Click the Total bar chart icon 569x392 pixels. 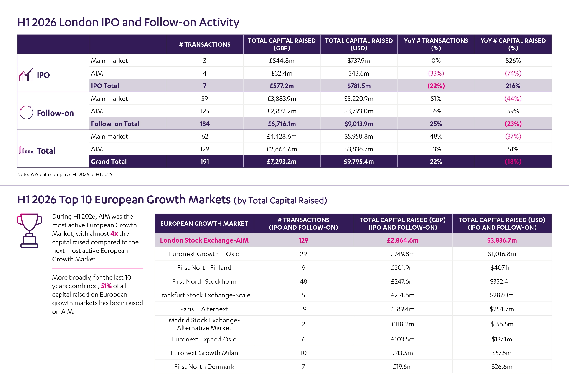coord(26,150)
